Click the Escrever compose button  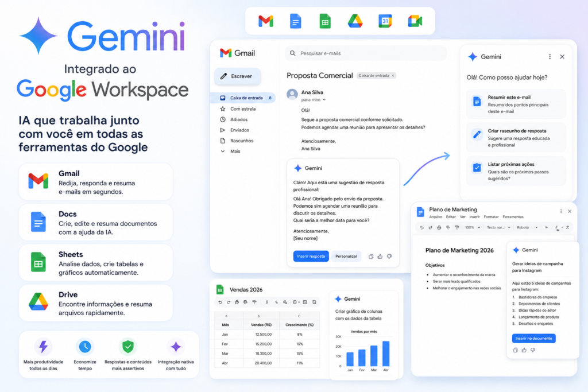click(237, 76)
